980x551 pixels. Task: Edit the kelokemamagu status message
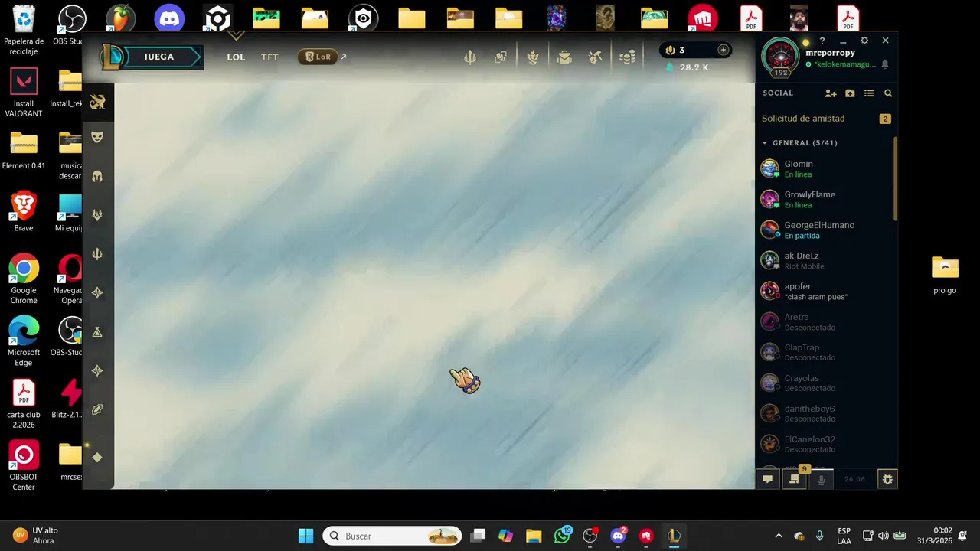[x=844, y=65]
